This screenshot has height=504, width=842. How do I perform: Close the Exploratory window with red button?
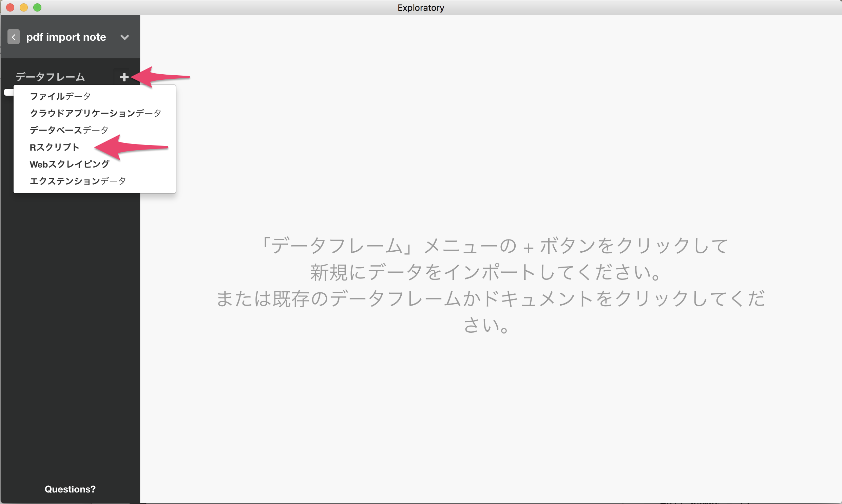[10, 7]
